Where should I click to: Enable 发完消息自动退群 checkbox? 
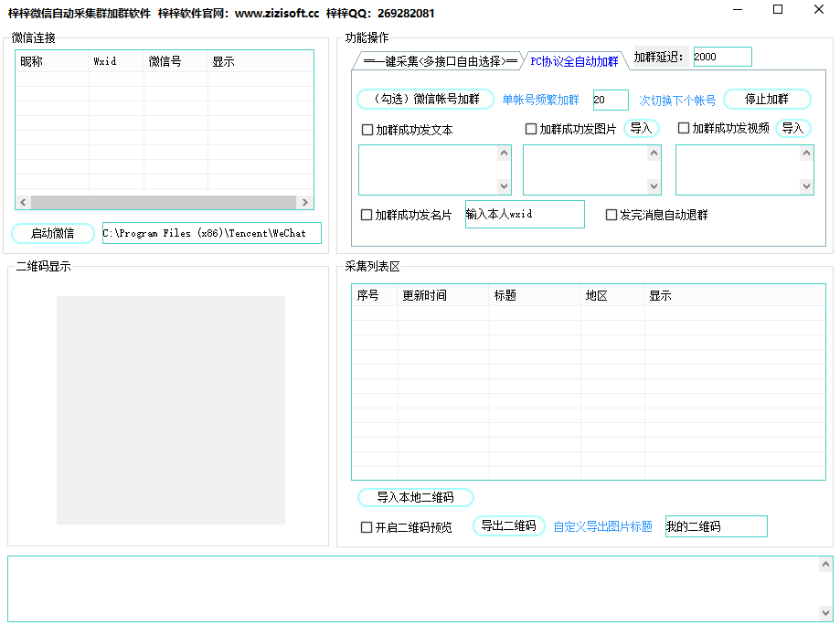click(x=611, y=215)
